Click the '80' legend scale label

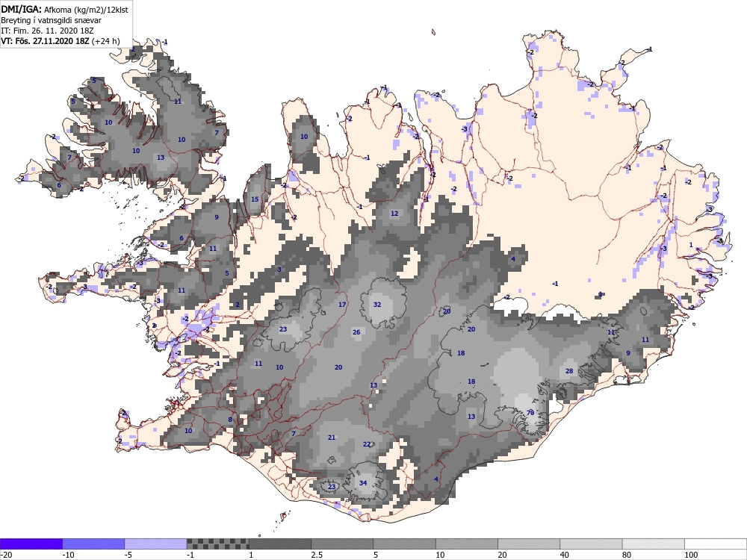[627, 555]
